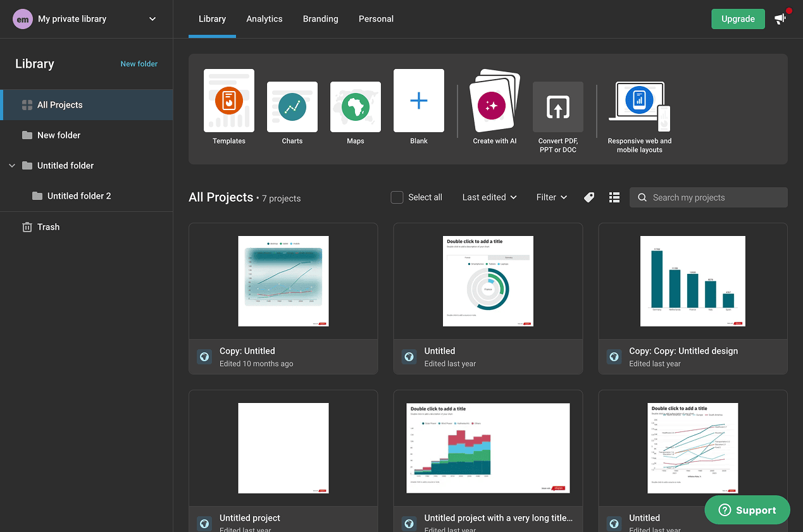This screenshot has height=532, width=803.
Task: Open the Maps creation tile
Action: point(356,114)
